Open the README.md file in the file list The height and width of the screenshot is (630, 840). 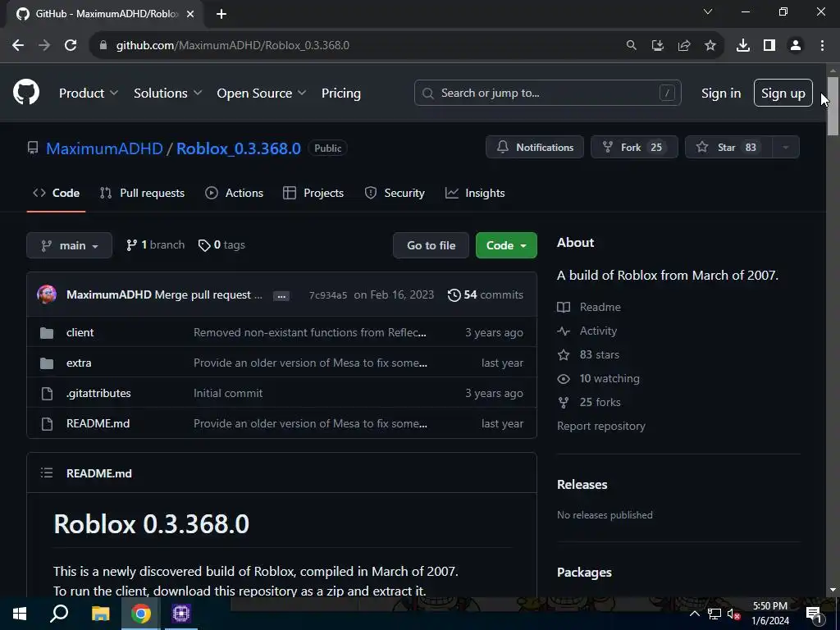[98, 424]
